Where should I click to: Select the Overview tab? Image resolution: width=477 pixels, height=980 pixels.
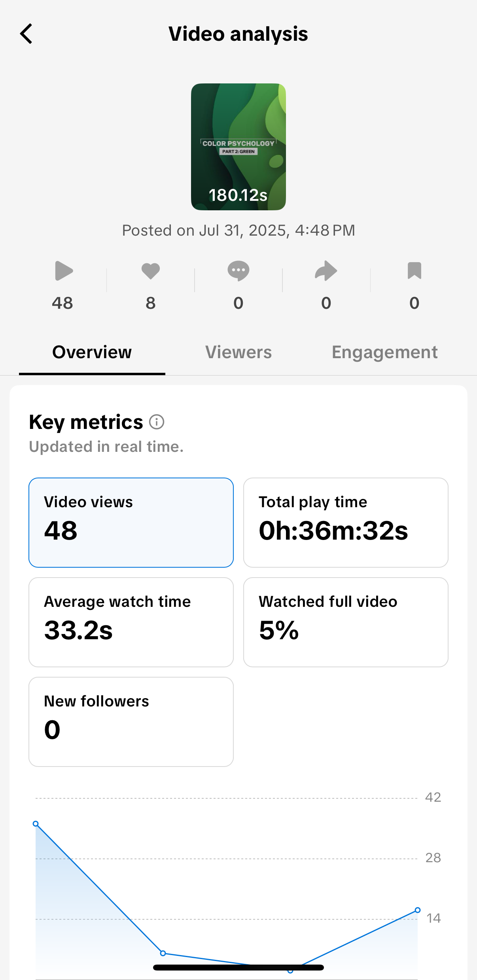point(92,352)
